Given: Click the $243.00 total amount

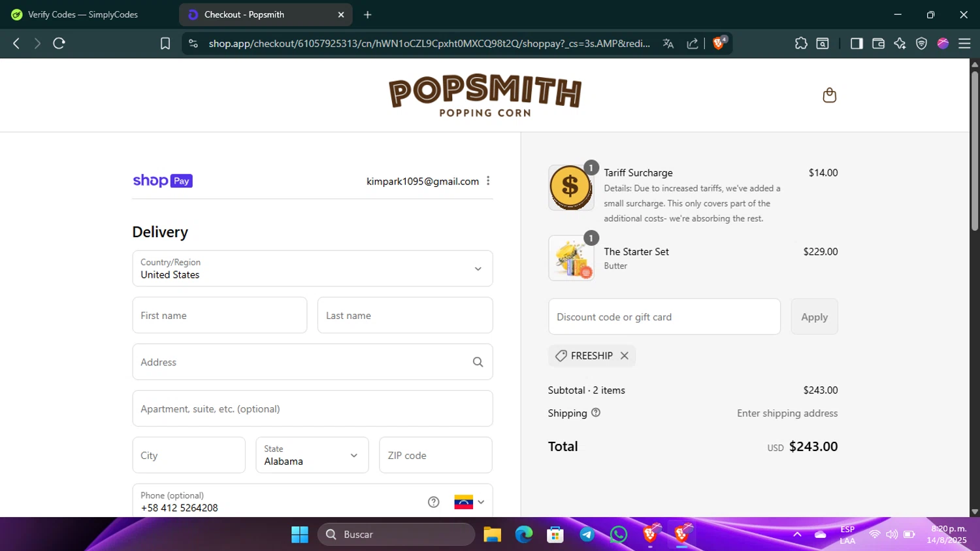Looking at the screenshot, I should pos(813,446).
